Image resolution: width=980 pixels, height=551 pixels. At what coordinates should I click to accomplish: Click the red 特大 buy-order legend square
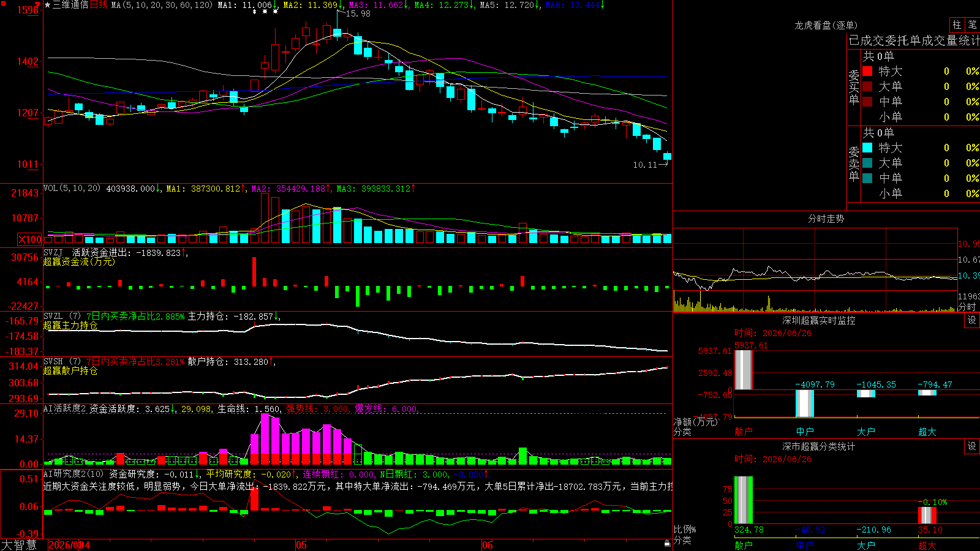[x=867, y=71]
